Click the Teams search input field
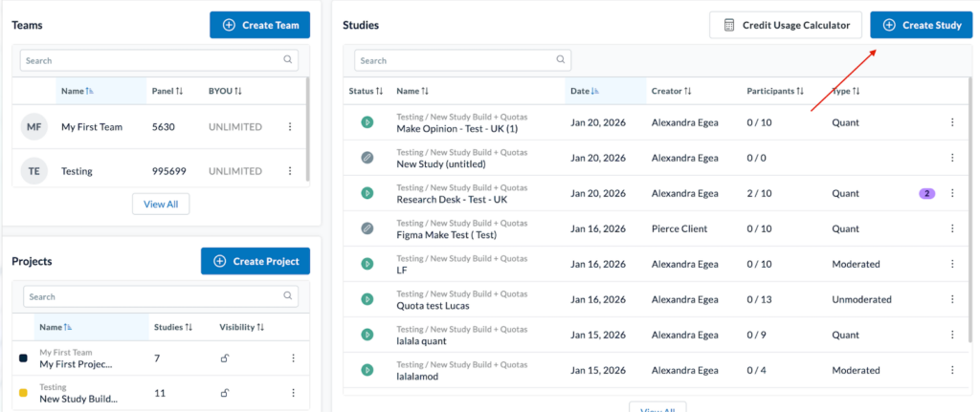 coord(153,60)
